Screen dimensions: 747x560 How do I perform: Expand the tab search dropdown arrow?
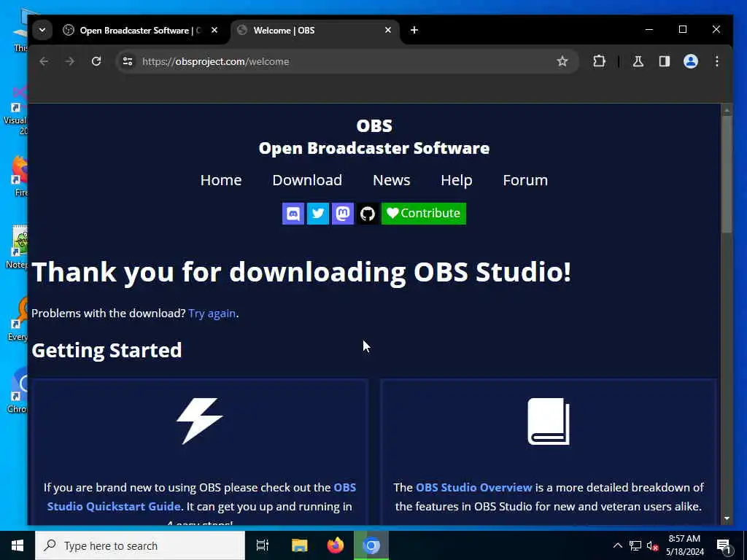coord(42,30)
